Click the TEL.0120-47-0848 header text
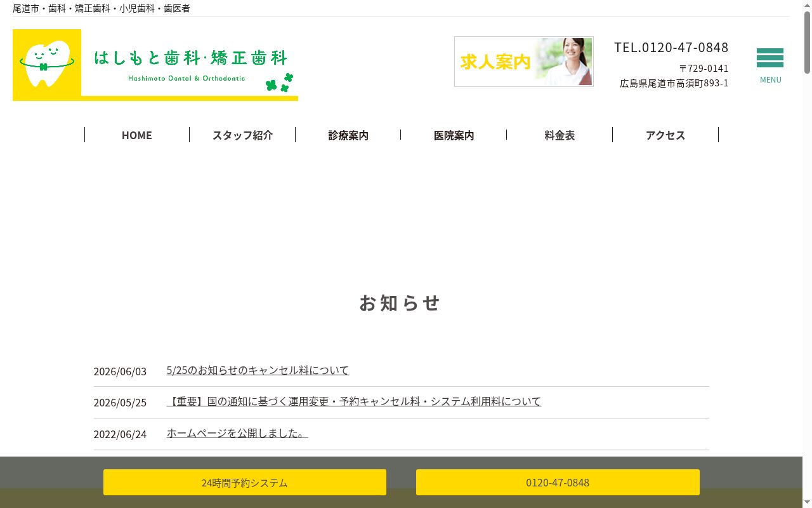 click(x=671, y=48)
